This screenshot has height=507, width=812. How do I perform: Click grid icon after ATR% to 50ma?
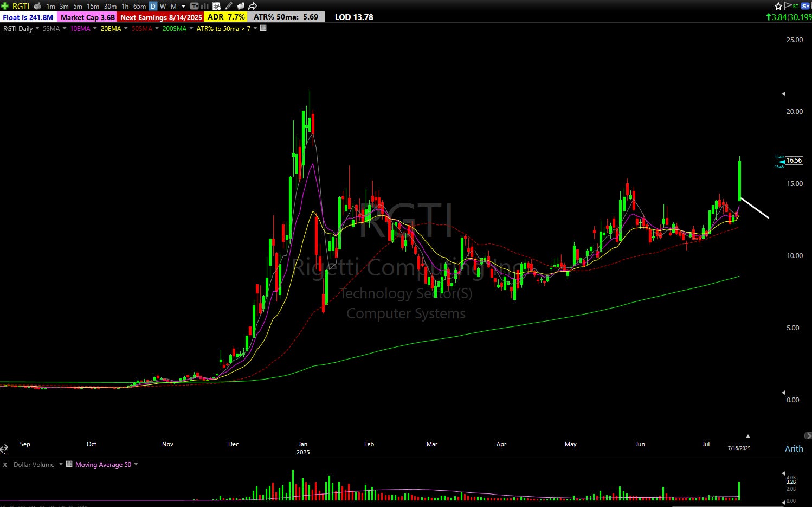[x=263, y=28]
